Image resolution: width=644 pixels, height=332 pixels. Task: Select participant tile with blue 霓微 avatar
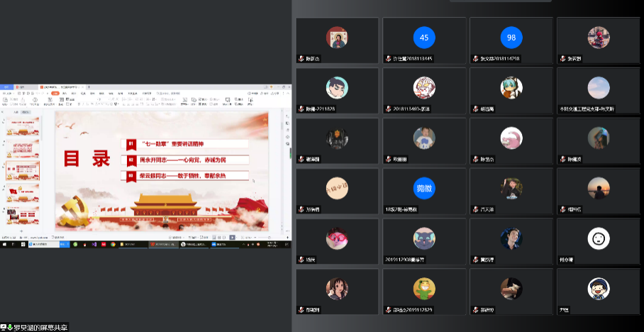[424, 187]
